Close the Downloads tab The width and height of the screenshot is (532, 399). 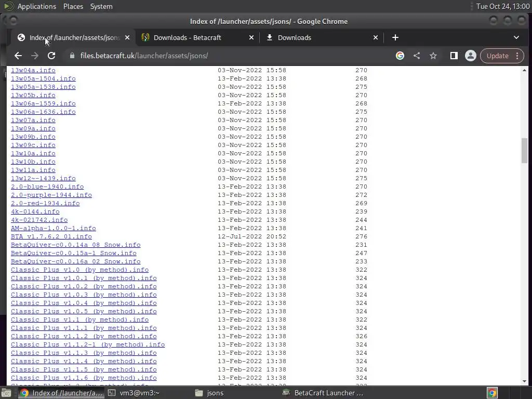(x=376, y=37)
